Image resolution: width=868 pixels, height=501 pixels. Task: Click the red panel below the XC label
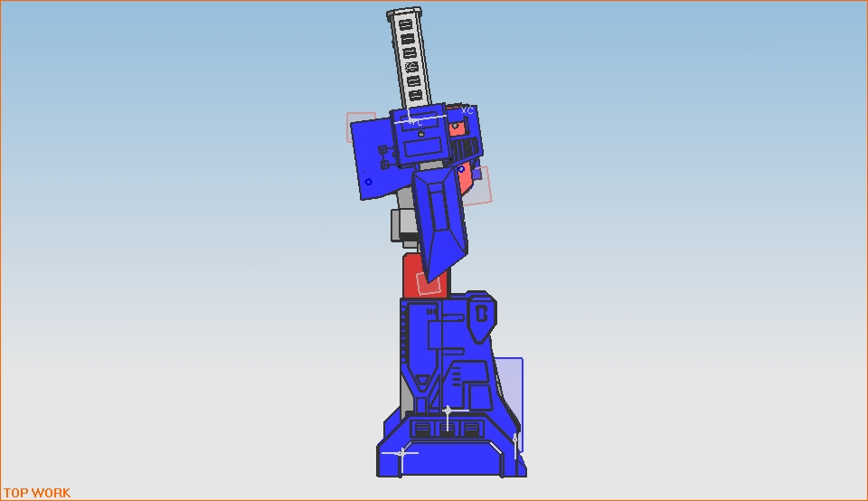click(x=457, y=128)
